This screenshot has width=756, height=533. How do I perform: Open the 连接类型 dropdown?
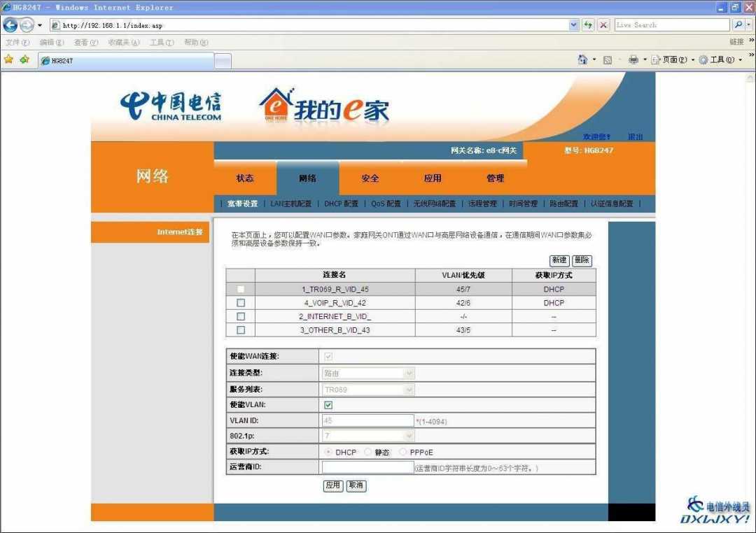[x=368, y=373]
